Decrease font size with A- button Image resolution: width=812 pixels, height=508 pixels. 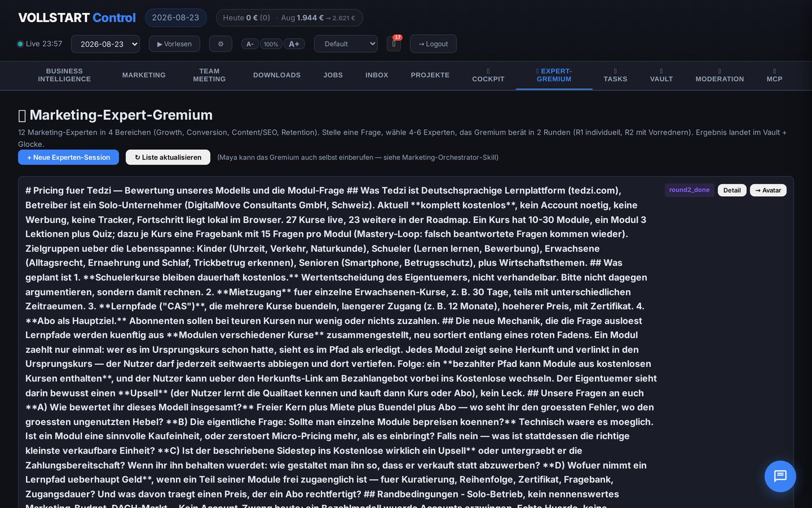(250, 44)
